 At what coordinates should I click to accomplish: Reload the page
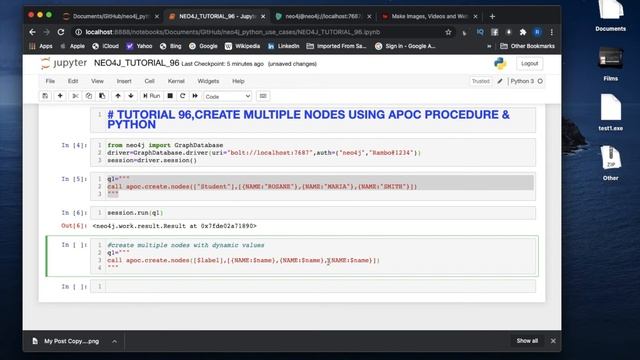click(61, 32)
